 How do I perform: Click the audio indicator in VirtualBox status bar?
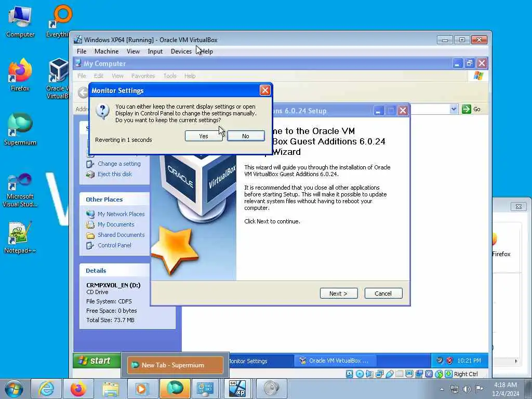369,374
